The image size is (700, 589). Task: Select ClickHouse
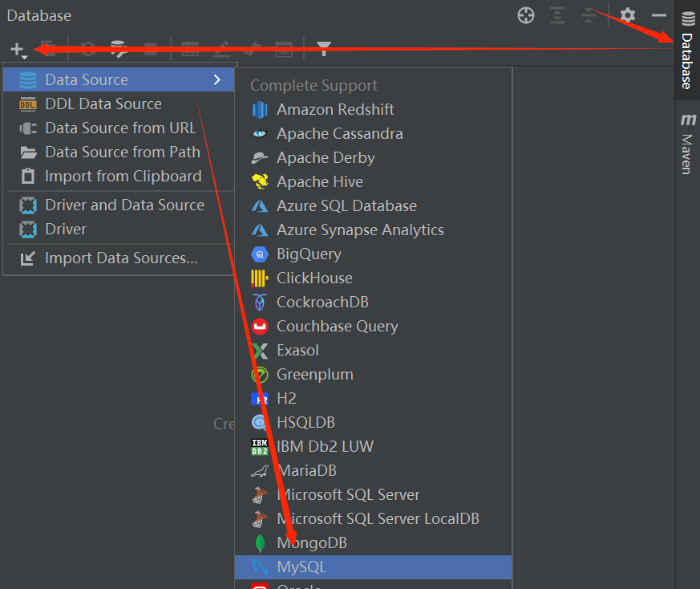[373, 278]
